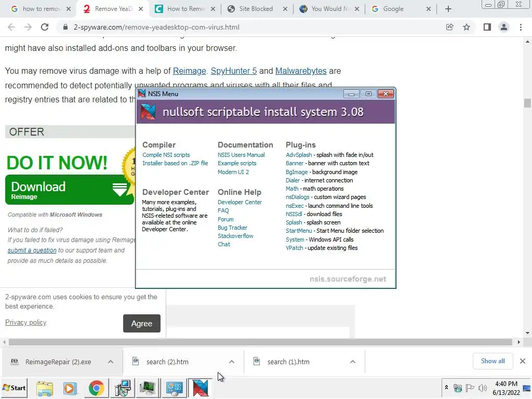Open the Bug Tracker online help link
Image resolution: width=532 pixels, height=399 pixels.
(232, 228)
